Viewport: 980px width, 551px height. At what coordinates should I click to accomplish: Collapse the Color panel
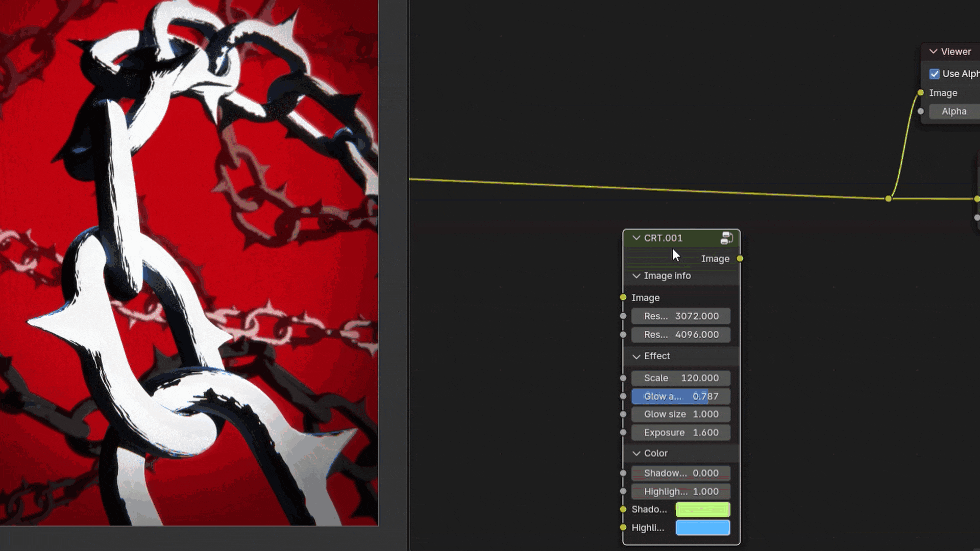pyautogui.click(x=636, y=454)
